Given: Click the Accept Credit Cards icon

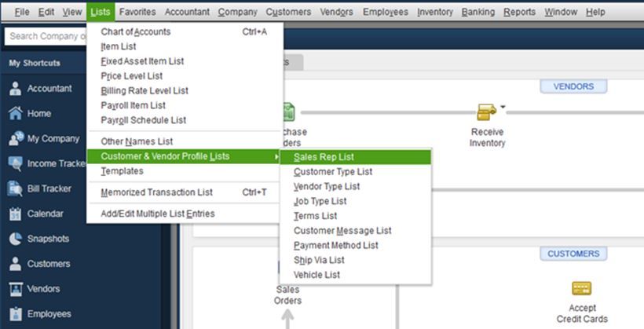Looking at the screenshot, I should (x=582, y=288).
